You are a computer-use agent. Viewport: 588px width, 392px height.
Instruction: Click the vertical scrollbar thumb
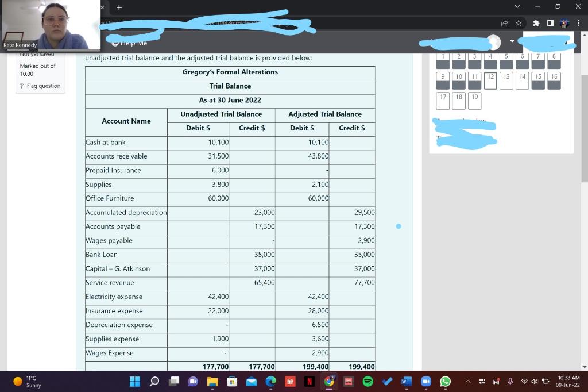pyautogui.click(x=584, y=128)
